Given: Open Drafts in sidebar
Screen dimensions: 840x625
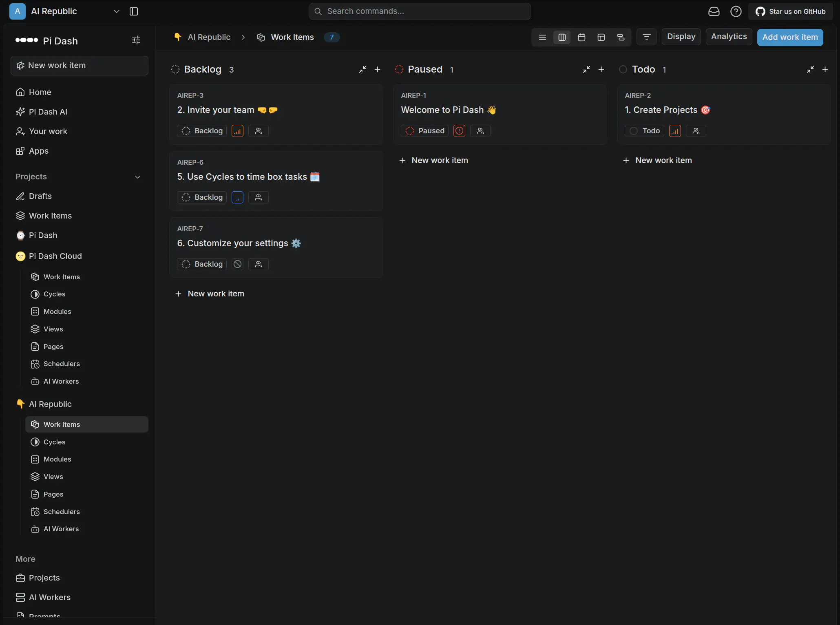Looking at the screenshot, I should 80,196.
